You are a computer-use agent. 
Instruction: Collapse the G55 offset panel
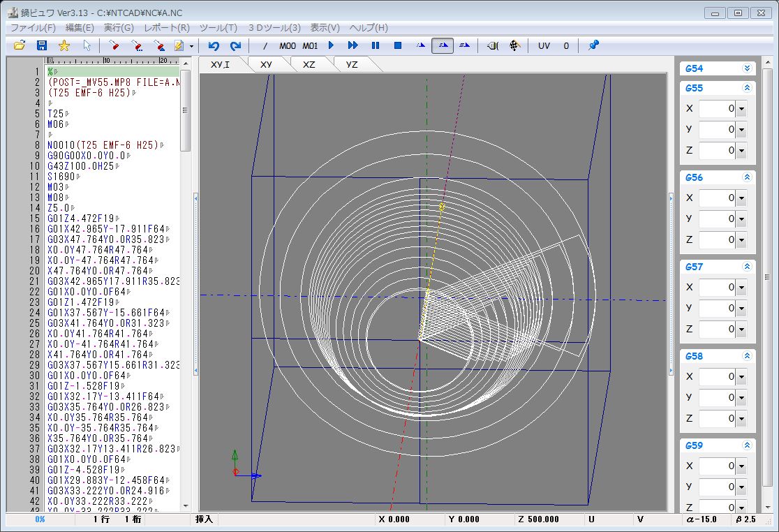pos(747,88)
